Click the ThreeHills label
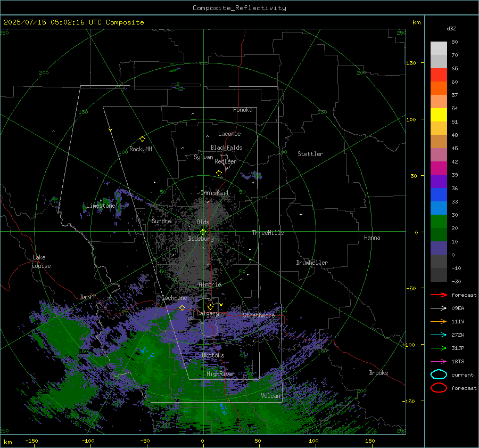This screenshot has height=448, width=479. [268, 233]
